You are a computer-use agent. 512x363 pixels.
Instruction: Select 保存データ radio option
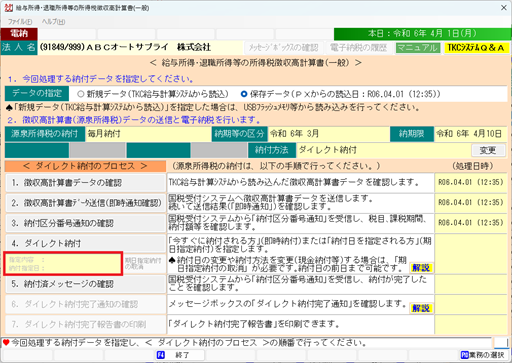point(244,94)
